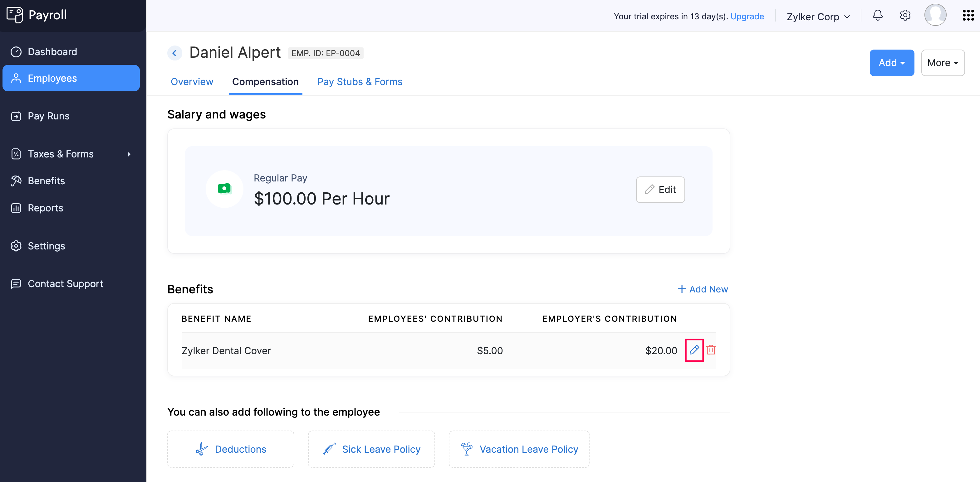Click the notifications bell icon

pyautogui.click(x=878, y=16)
